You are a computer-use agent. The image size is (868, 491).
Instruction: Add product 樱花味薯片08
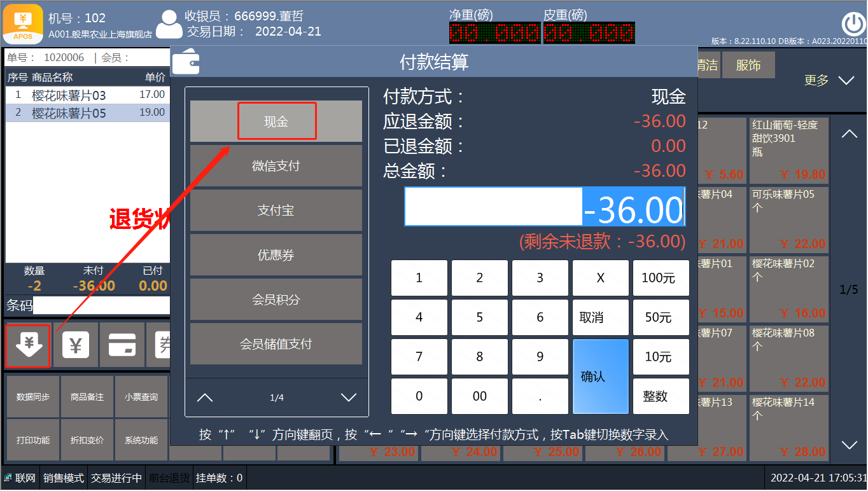coord(789,358)
